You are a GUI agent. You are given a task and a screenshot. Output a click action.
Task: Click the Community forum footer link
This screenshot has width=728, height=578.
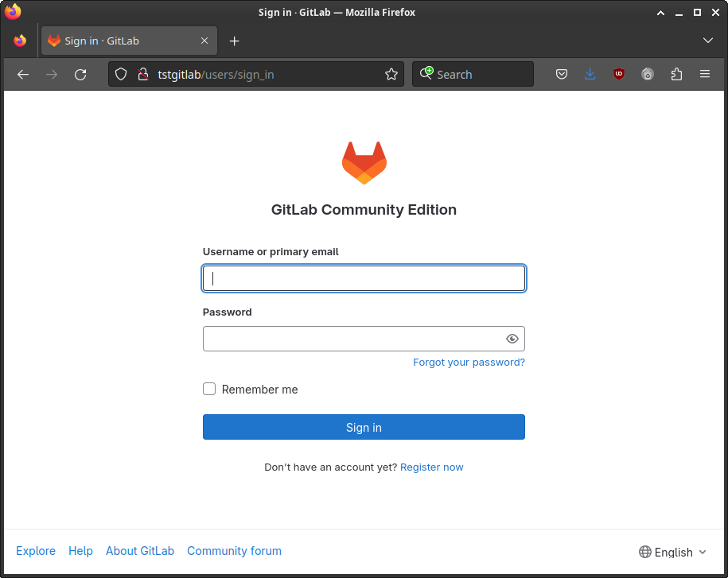[234, 551]
